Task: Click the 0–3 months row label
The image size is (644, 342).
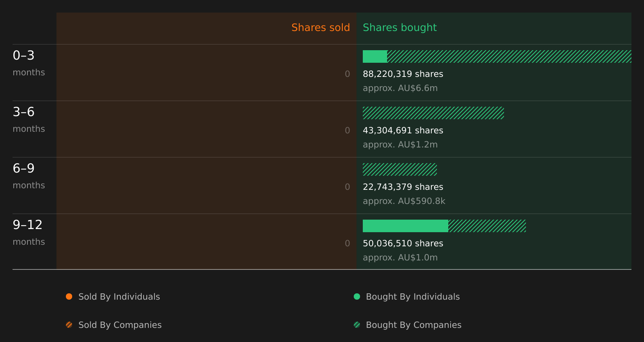Action: pos(29,63)
